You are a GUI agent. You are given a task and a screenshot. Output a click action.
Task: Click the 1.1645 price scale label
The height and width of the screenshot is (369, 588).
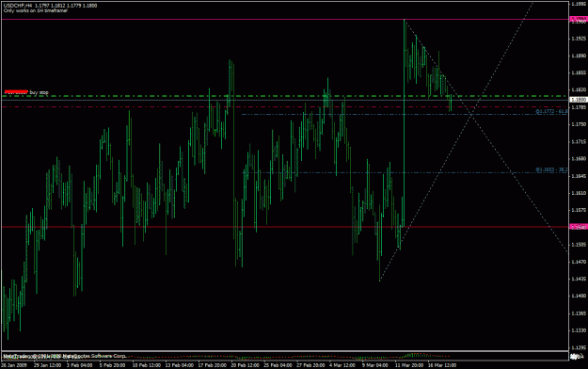579,176
